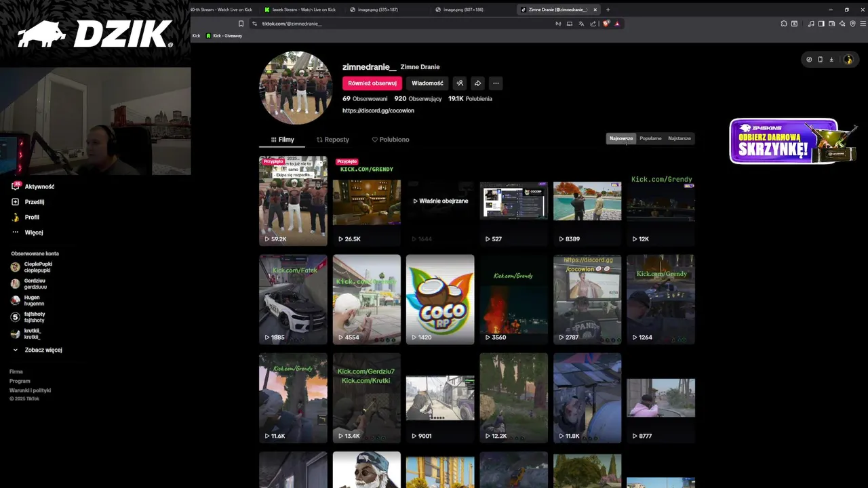Open the COCO RP video with 1420 views
This screenshot has height=488, width=868.
(x=440, y=300)
